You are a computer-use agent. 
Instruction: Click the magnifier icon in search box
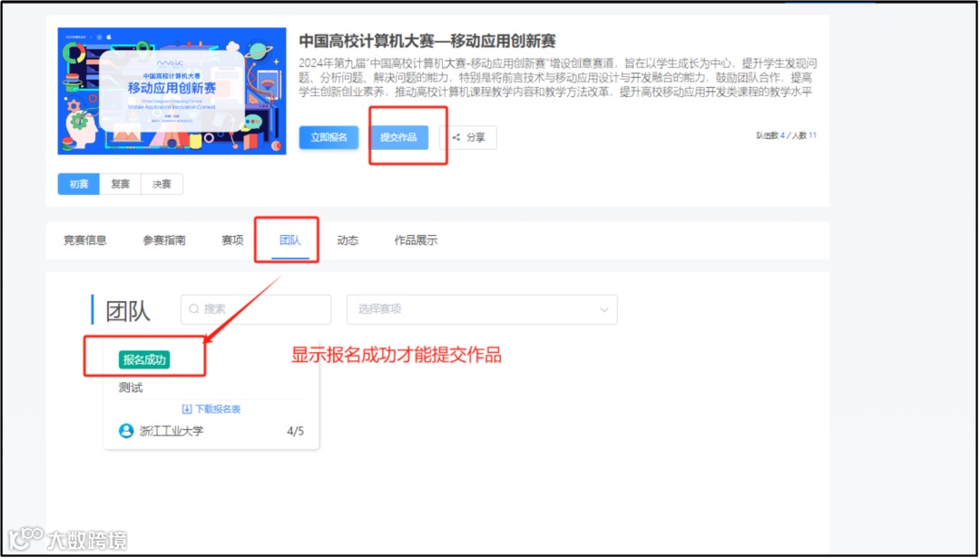(194, 309)
